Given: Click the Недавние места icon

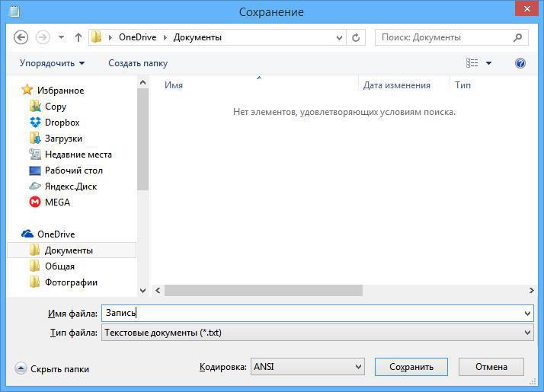Looking at the screenshot, I should pos(35,154).
